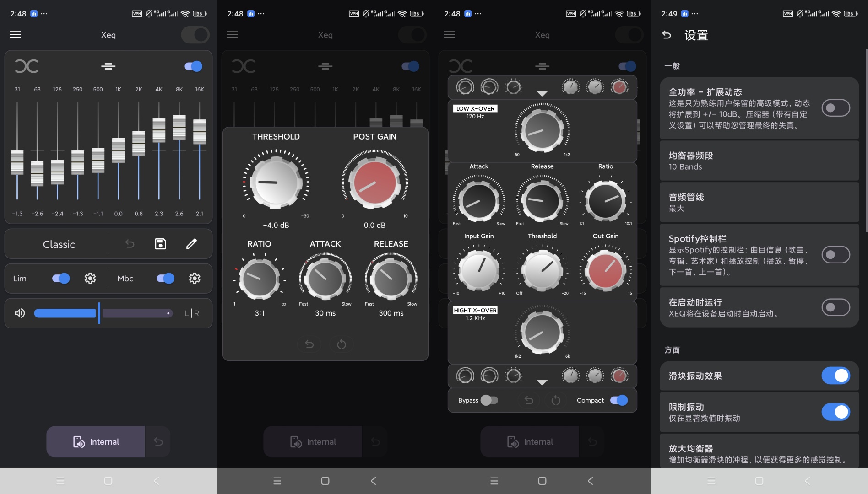Viewport: 868px width, 494px height.
Task: Mute with the speaker volume icon
Action: [20, 313]
